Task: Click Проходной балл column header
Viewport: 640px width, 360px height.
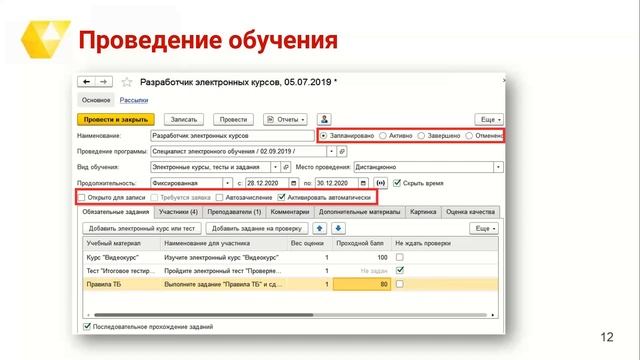Action: point(362,243)
